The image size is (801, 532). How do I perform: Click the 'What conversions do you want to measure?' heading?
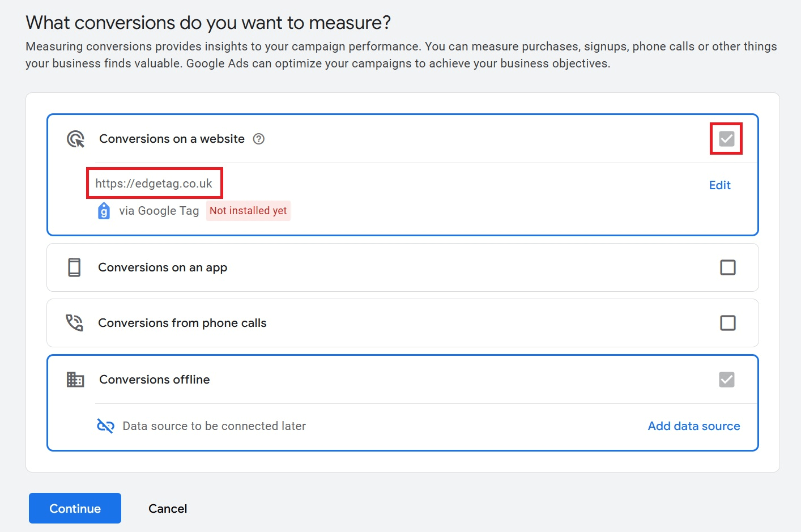pyautogui.click(x=208, y=23)
